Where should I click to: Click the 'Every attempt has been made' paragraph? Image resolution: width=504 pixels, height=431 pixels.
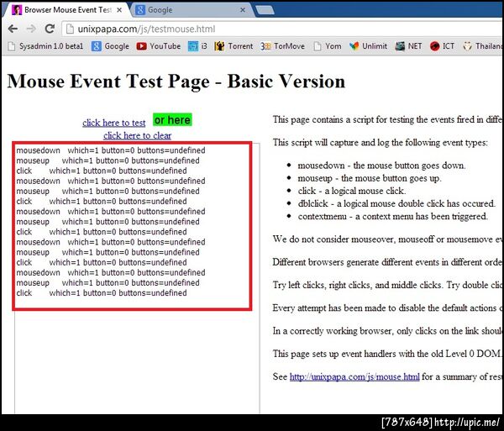click(387, 307)
